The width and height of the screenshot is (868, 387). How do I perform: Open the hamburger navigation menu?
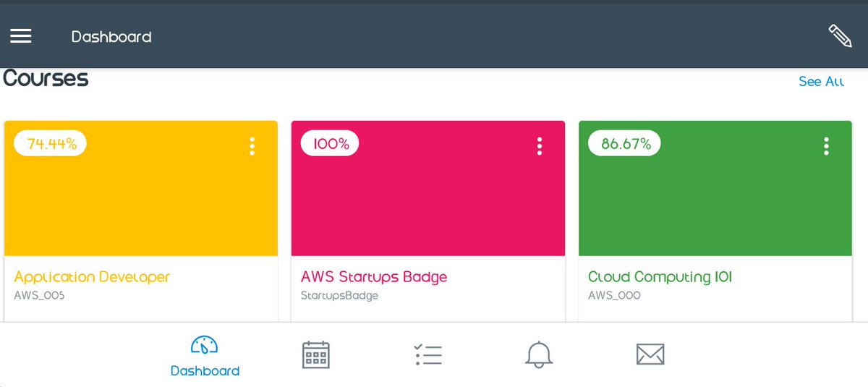20,36
